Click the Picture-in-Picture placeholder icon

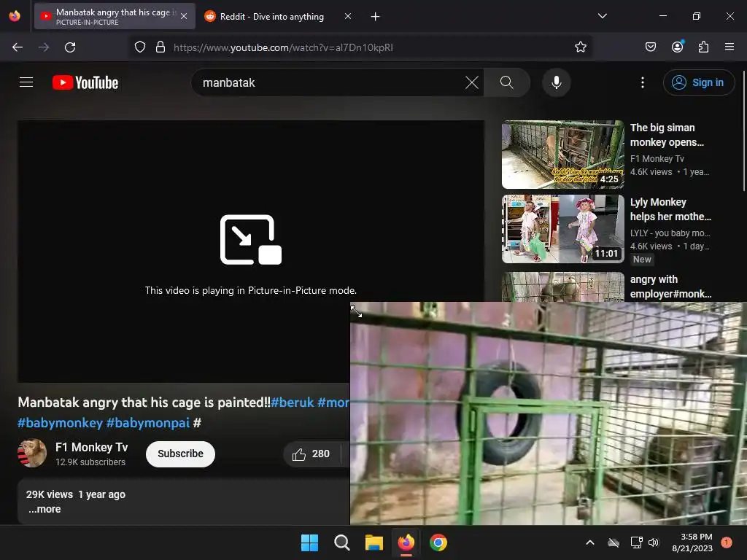[251, 239]
